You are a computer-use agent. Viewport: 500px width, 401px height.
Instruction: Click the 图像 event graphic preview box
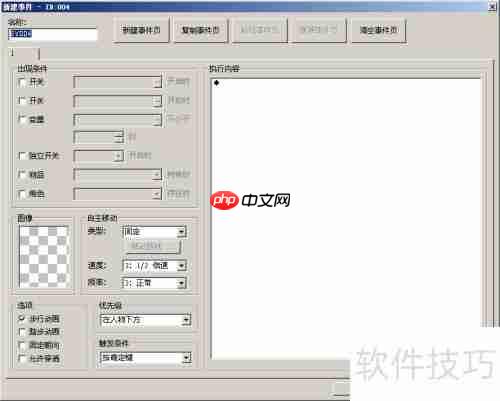44,256
